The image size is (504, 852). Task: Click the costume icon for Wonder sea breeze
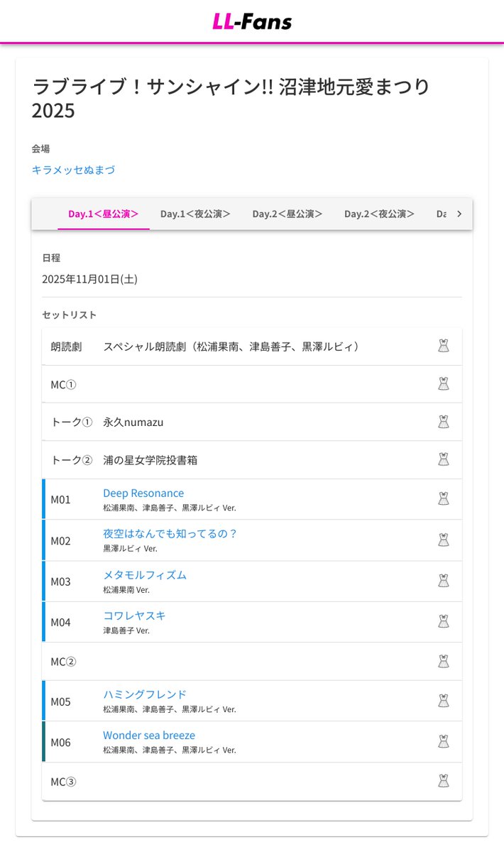pyautogui.click(x=444, y=742)
